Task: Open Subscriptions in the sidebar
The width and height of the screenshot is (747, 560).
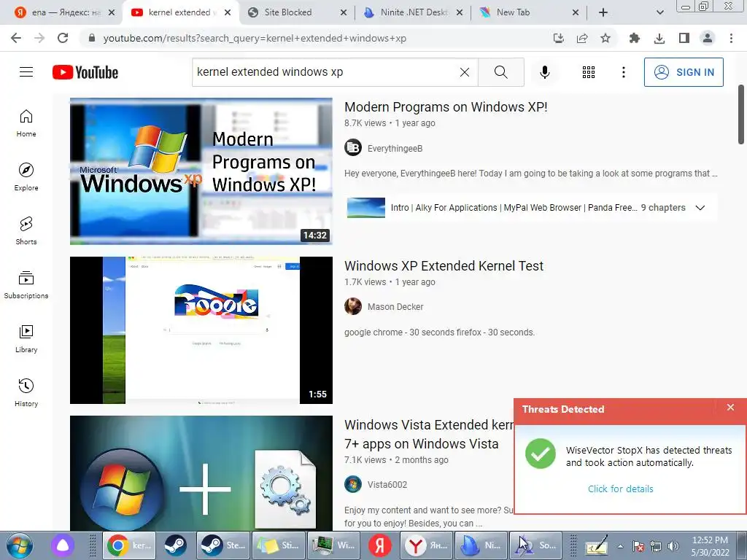Action: point(26,285)
